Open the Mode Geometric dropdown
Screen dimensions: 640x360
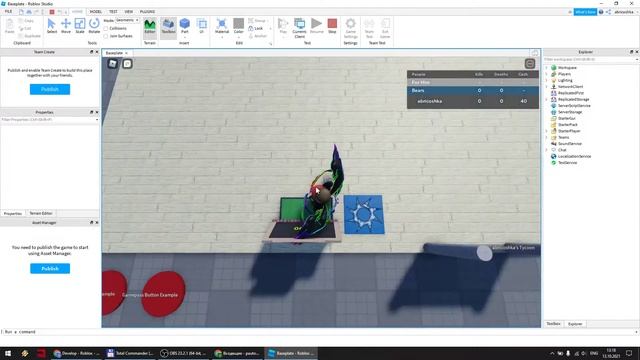[x=127, y=20]
